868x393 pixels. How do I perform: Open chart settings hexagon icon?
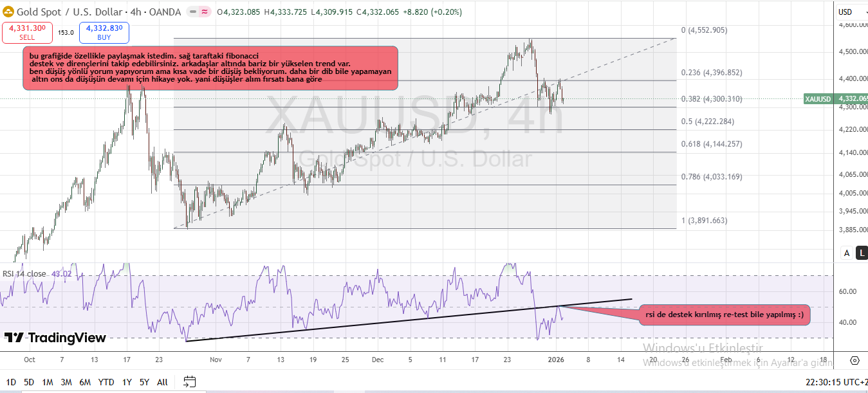pyautogui.click(x=854, y=360)
